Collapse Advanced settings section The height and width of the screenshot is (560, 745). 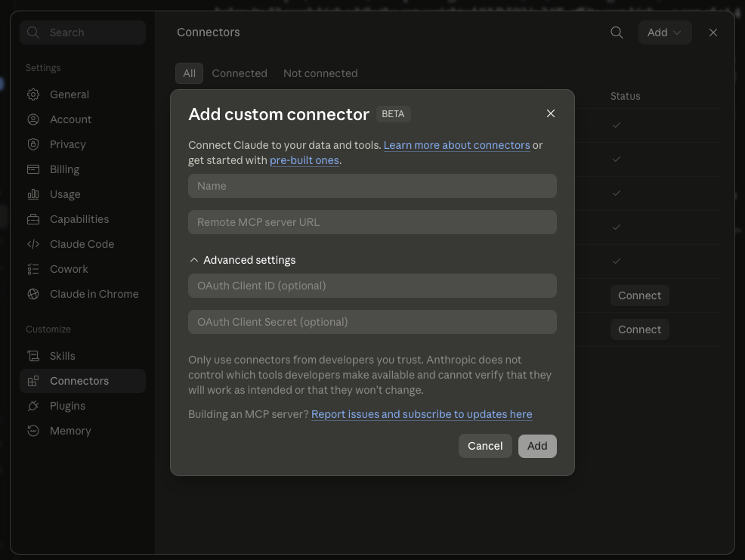(243, 260)
